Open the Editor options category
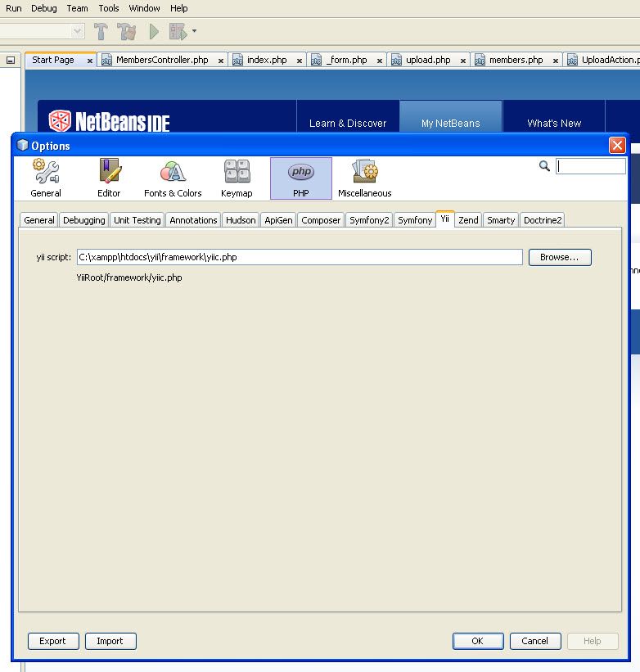640x672 pixels. pos(109,178)
